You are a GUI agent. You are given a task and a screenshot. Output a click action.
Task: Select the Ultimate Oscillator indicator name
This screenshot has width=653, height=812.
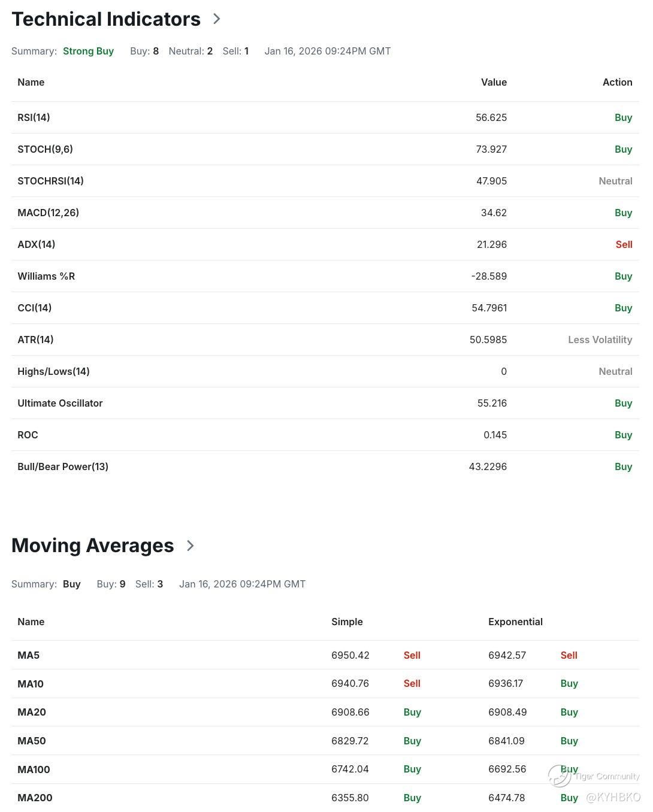pos(60,403)
